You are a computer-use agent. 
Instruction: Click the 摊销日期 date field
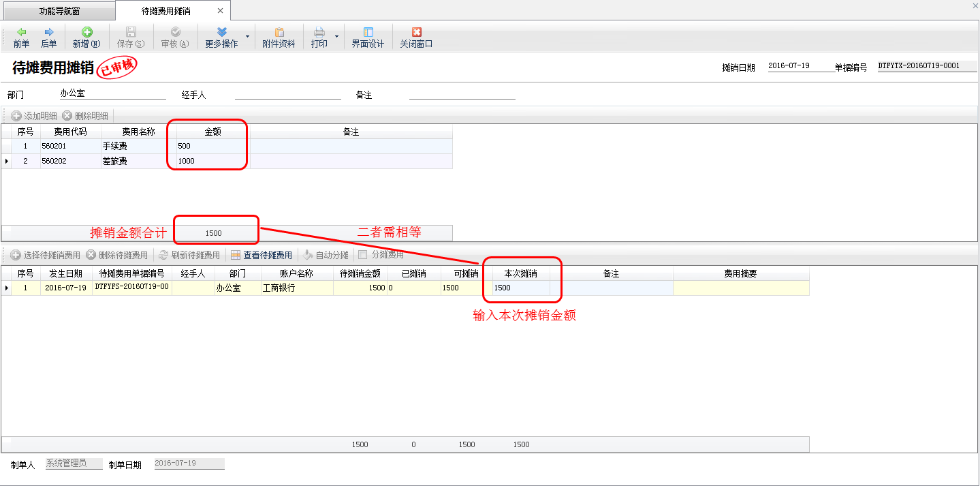800,66
